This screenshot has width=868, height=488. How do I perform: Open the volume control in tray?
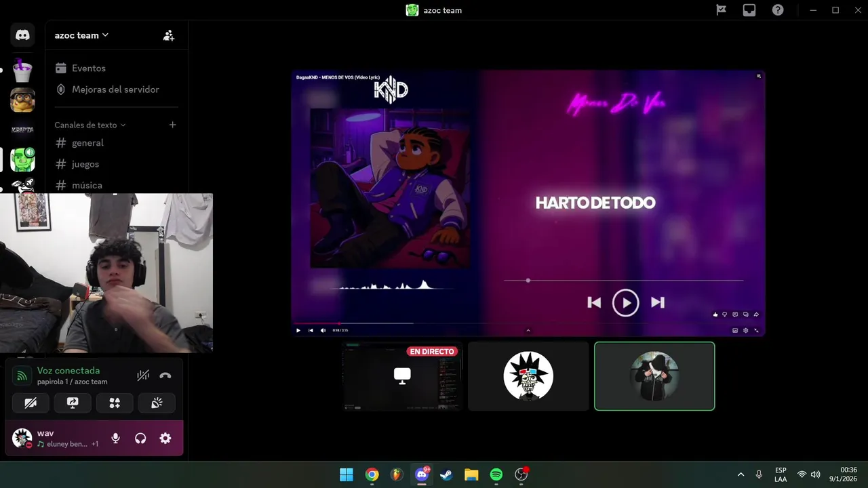[x=815, y=474]
